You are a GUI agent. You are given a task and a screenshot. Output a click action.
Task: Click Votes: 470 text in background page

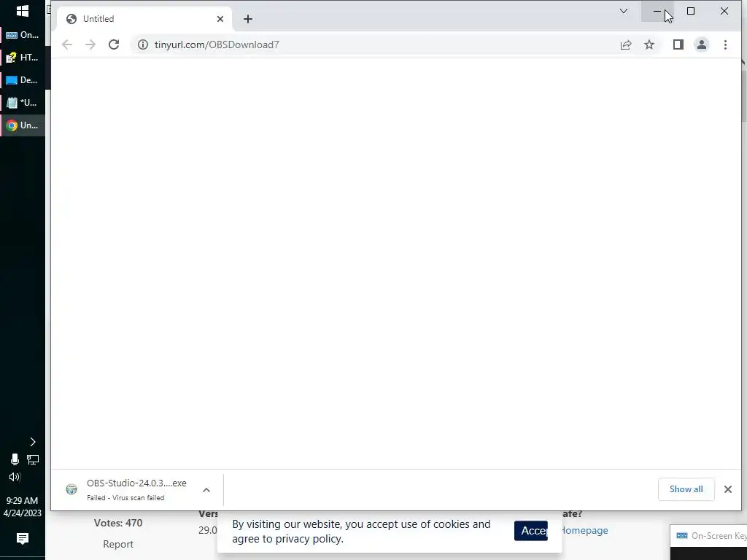(x=118, y=523)
